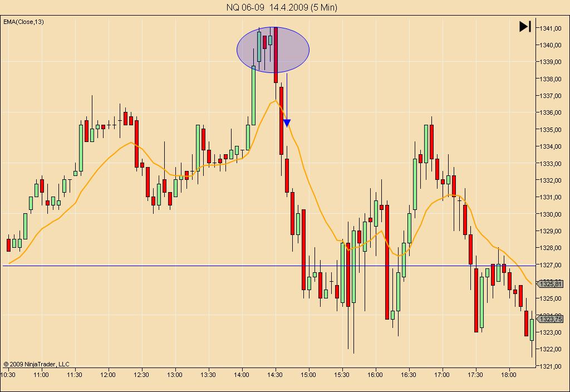Image resolution: width=570 pixels, height=392 pixels.
Task: Click the EMA(Close,13) indicator label
Action: point(23,22)
